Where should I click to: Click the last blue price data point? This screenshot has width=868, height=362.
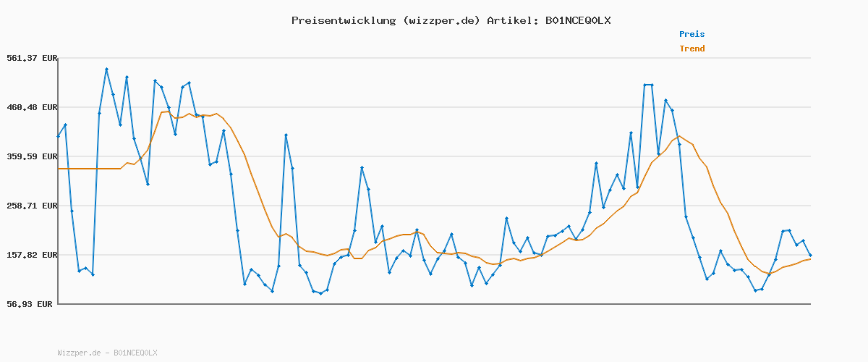click(x=810, y=255)
